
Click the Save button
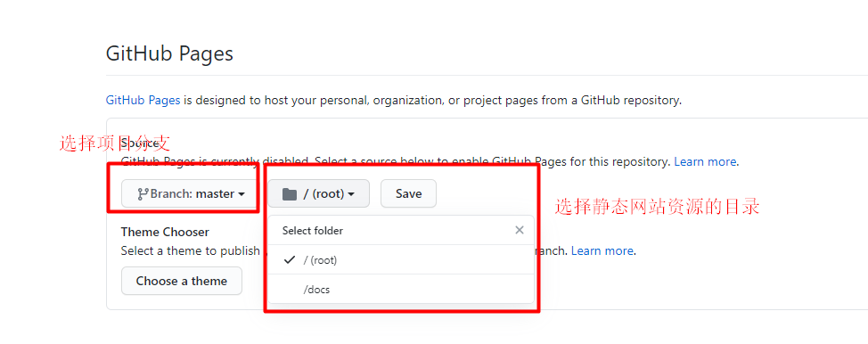408,194
